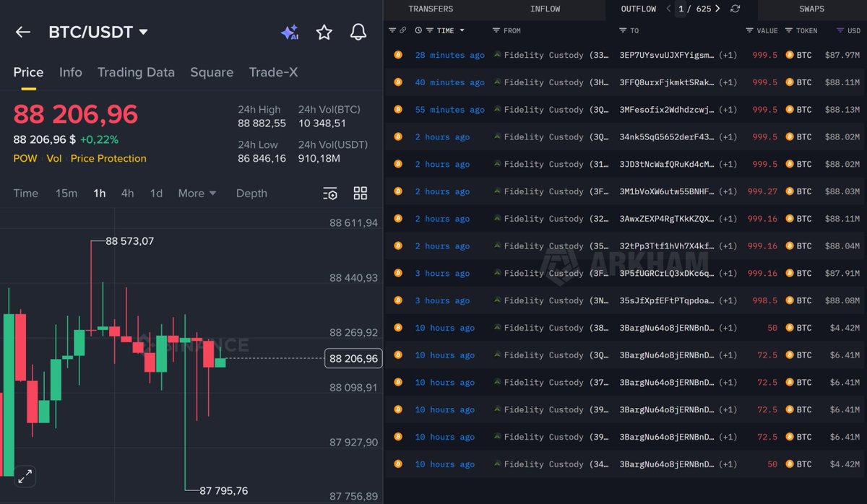The height and width of the screenshot is (504, 867).
Task: Open the 55 minutes ago transaction link
Action: [x=449, y=110]
